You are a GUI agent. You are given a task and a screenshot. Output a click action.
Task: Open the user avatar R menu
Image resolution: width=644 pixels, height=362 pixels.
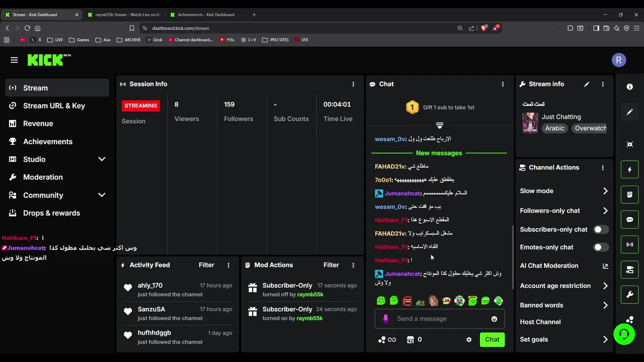[x=618, y=60]
